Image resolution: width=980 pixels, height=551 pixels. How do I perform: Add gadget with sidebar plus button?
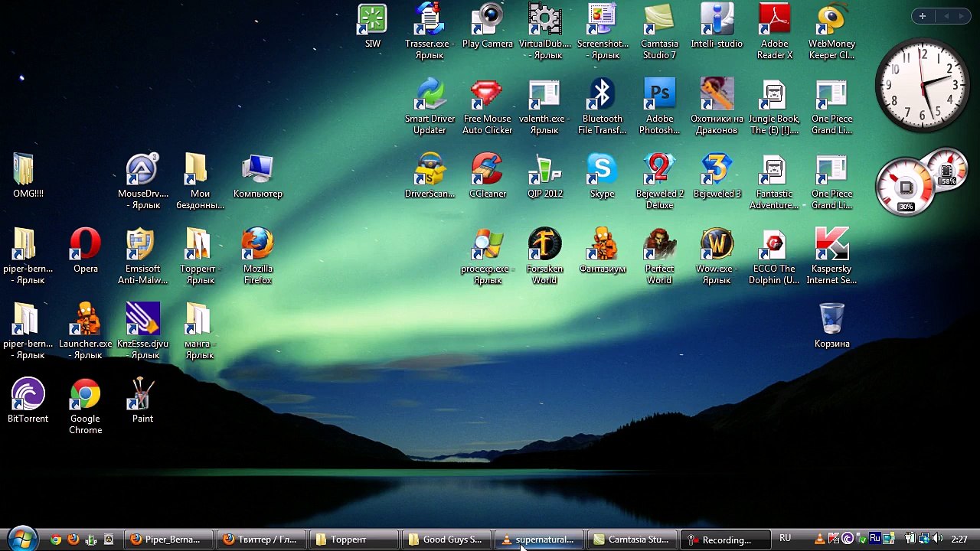tap(923, 16)
